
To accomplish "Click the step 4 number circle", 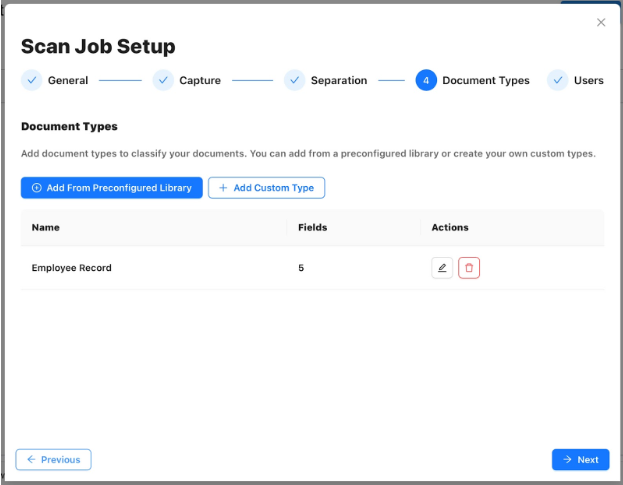I will (x=426, y=80).
